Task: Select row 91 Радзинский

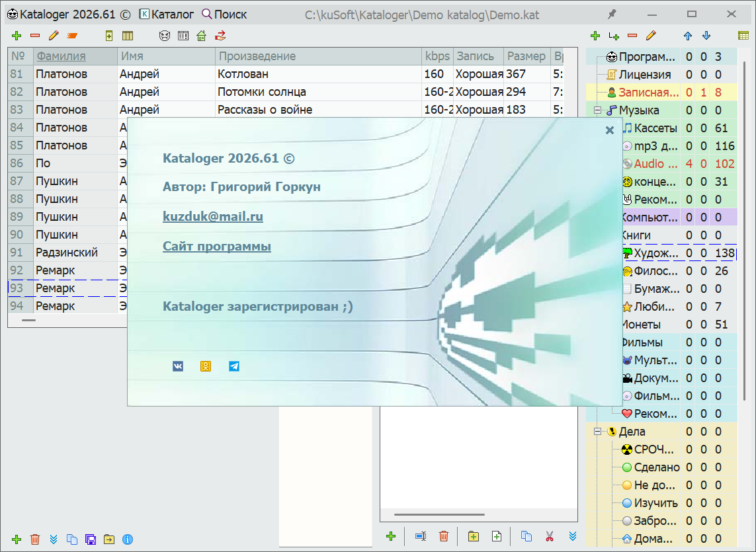Action: pyautogui.click(x=67, y=253)
